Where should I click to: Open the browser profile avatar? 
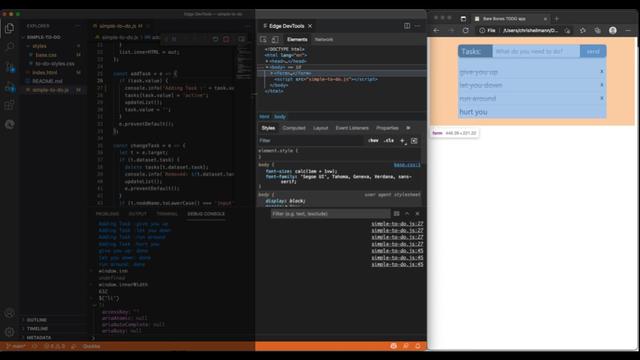coord(613,30)
